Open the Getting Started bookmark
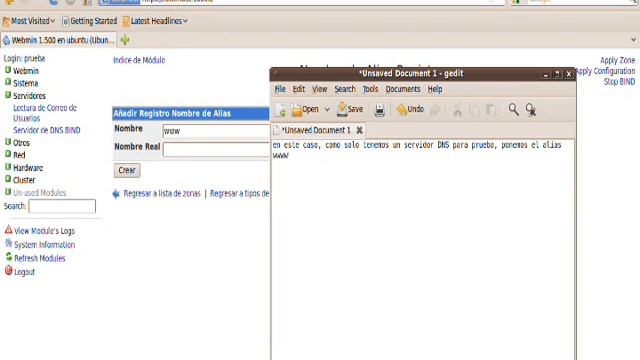This screenshot has height=360, width=640. tap(89, 21)
